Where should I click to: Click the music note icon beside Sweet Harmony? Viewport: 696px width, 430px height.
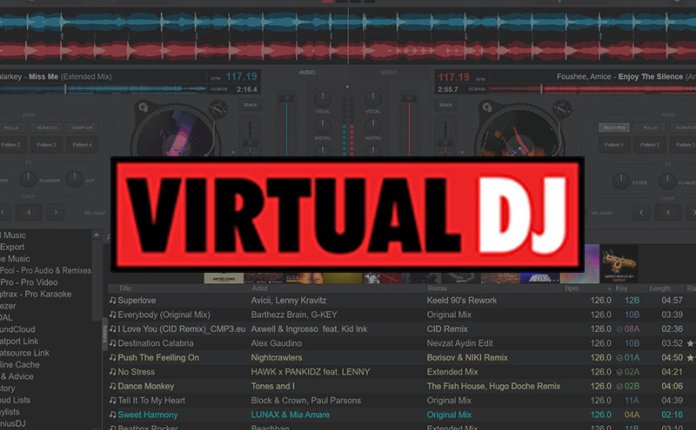[x=113, y=414]
